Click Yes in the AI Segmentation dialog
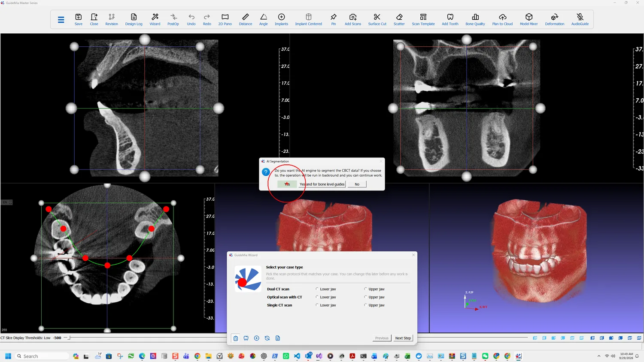This screenshot has width=644, height=362. point(287,184)
